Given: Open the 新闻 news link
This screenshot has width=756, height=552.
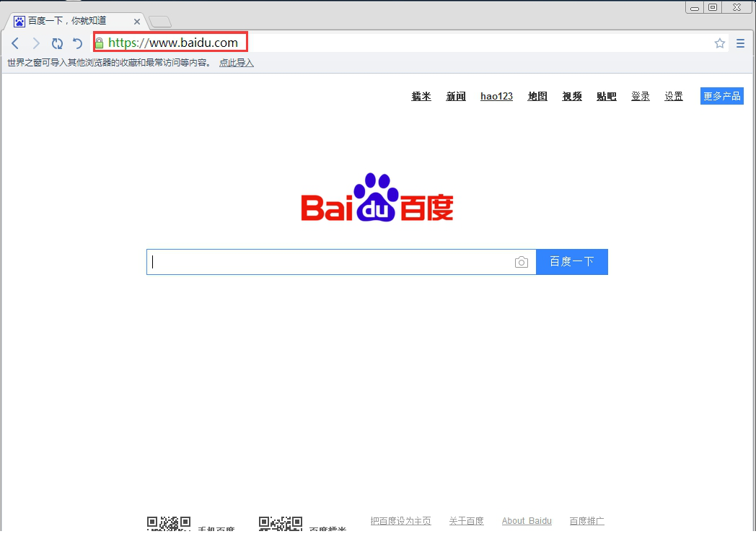Looking at the screenshot, I should click(456, 97).
